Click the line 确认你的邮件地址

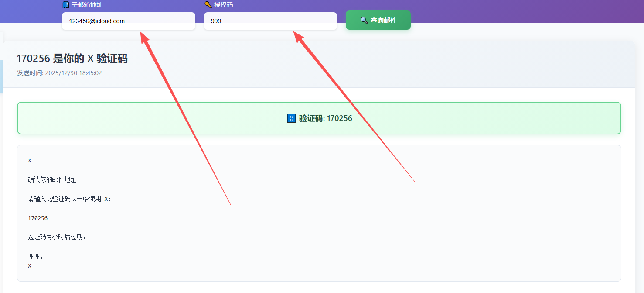52,179
